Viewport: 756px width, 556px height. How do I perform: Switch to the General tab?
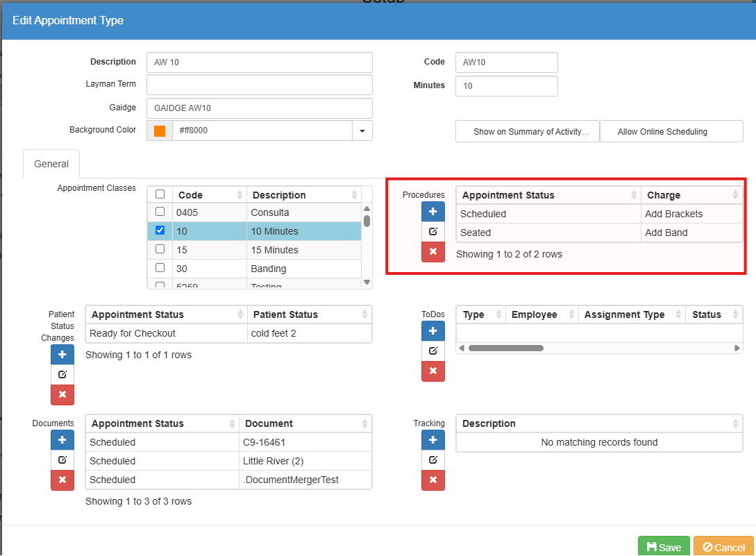point(51,164)
